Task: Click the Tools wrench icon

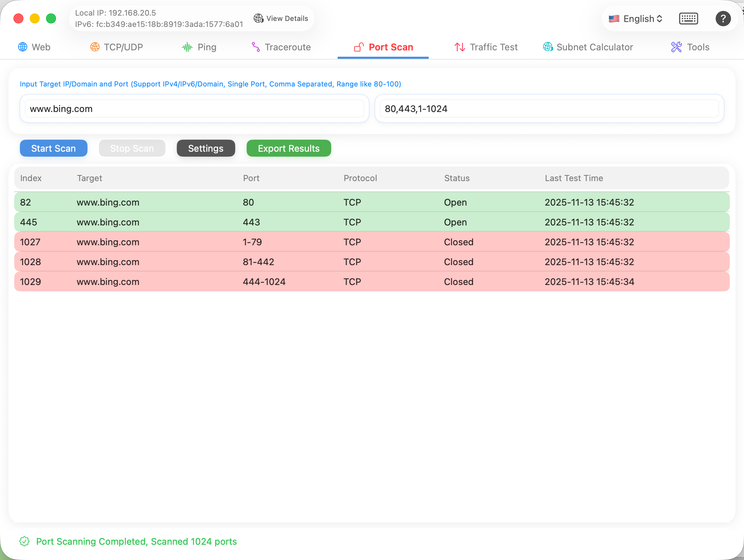Action: click(x=676, y=47)
